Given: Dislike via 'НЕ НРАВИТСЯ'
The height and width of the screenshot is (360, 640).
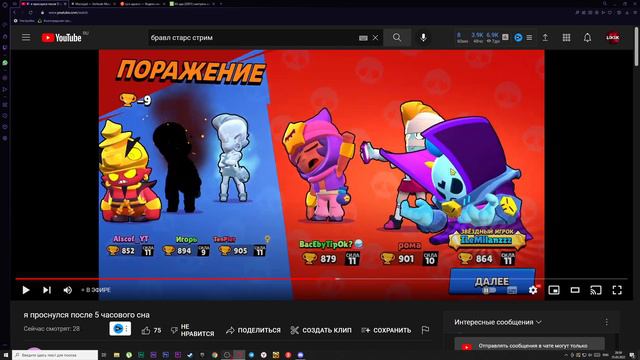Looking at the screenshot, I should [x=192, y=330].
